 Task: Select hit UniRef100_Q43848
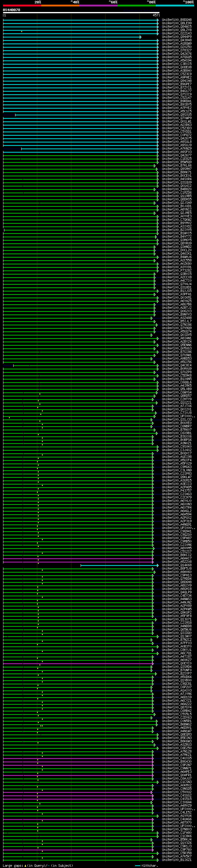[176, 40]
